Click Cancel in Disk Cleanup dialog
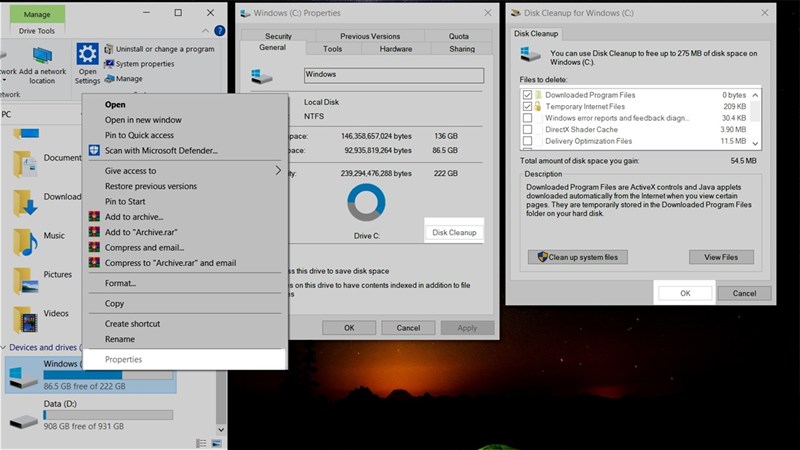Viewport: 800px width, 450px height. (x=744, y=293)
